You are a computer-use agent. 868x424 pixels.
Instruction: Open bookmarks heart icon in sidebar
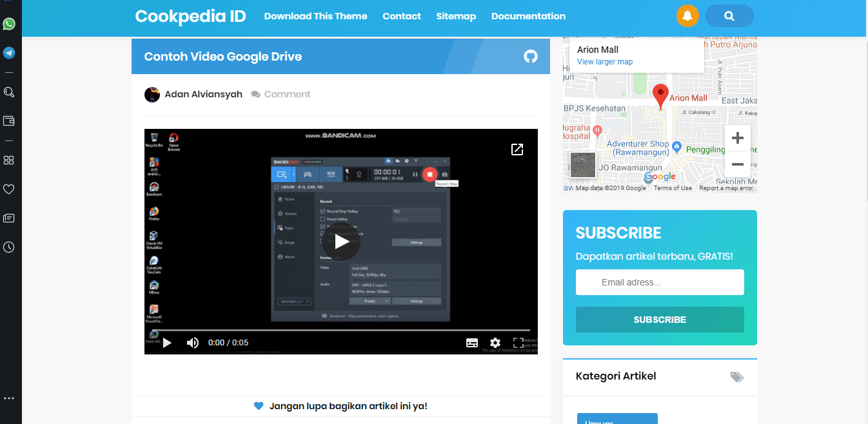(9, 189)
